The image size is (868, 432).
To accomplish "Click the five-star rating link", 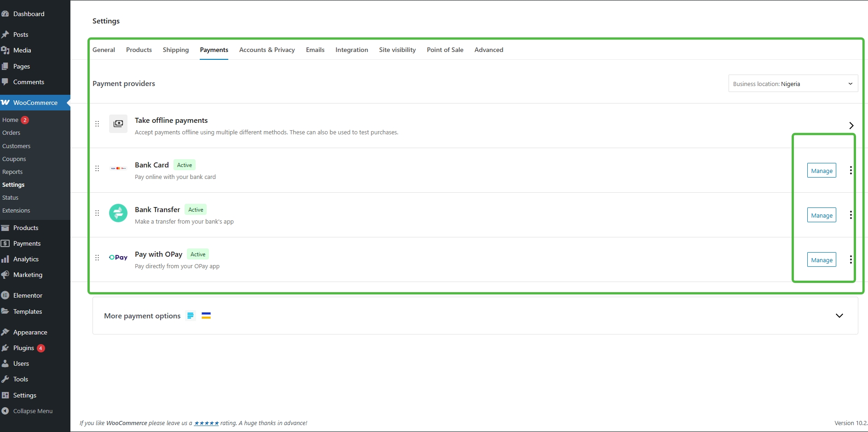I will (x=206, y=423).
